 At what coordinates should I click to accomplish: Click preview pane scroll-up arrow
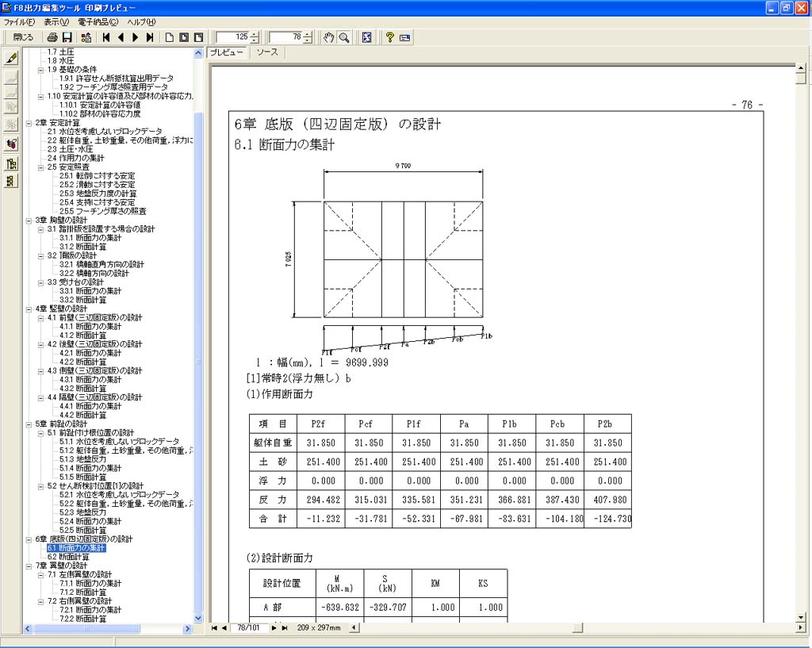click(x=801, y=68)
